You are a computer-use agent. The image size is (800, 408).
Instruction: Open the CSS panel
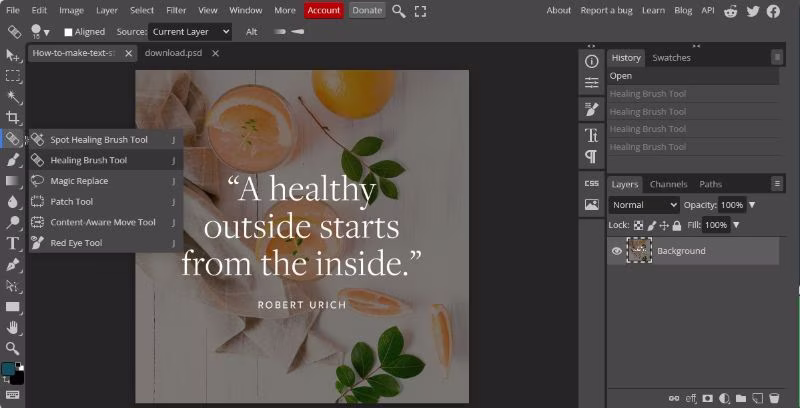click(x=591, y=183)
